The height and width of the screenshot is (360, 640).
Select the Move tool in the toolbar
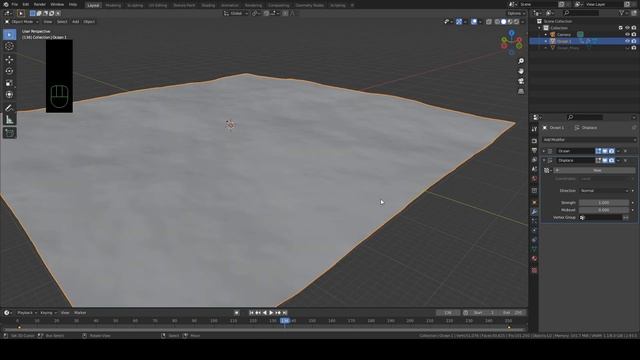(9, 60)
